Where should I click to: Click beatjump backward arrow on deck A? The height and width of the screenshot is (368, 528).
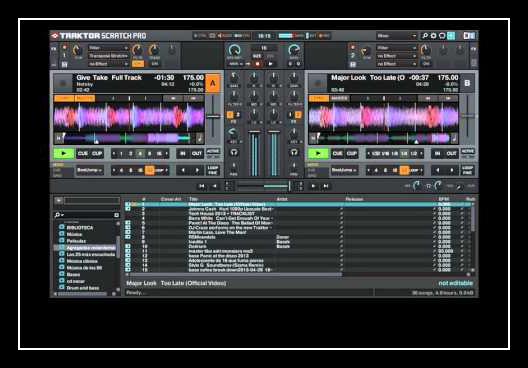(x=183, y=170)
